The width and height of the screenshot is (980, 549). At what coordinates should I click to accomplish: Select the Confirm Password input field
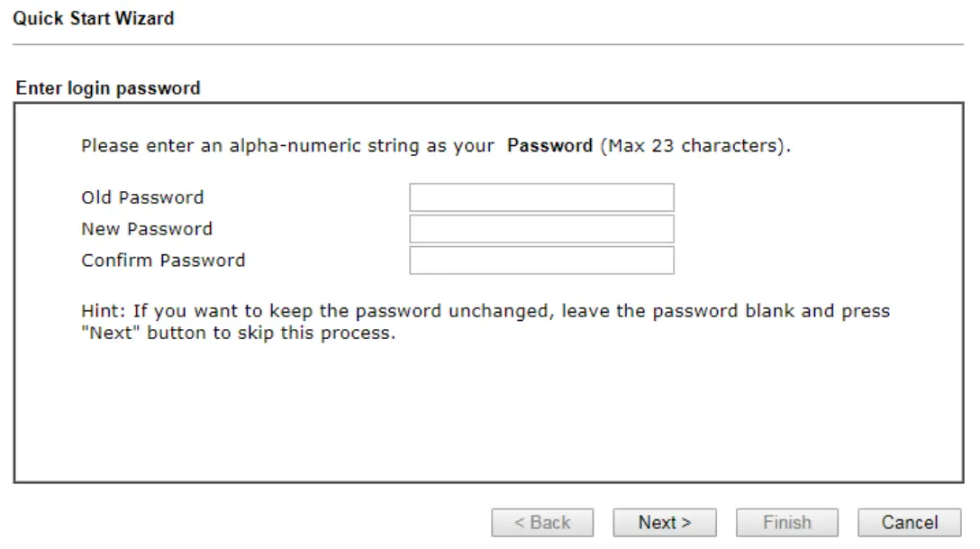tap(541, 261)
